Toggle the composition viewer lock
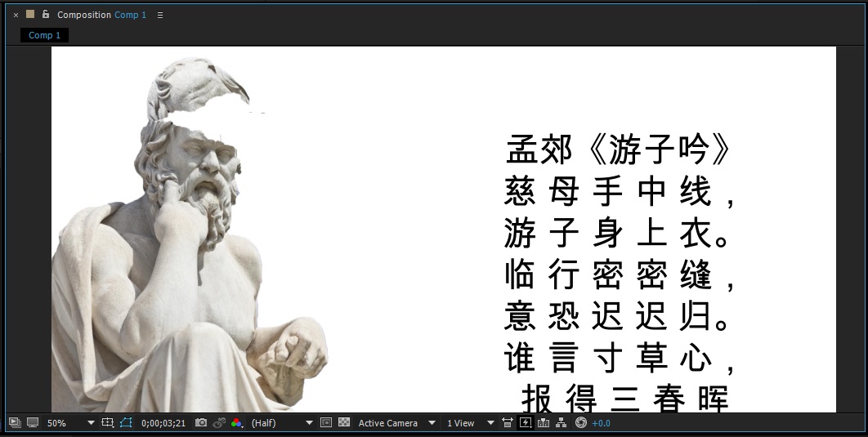 46,15
